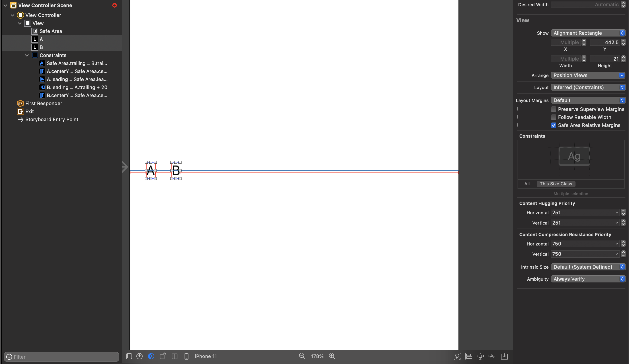The height and width of the screenshot is (364, 629).
Task: Click the zoom in magnifier icon
Action: (332, 356)
